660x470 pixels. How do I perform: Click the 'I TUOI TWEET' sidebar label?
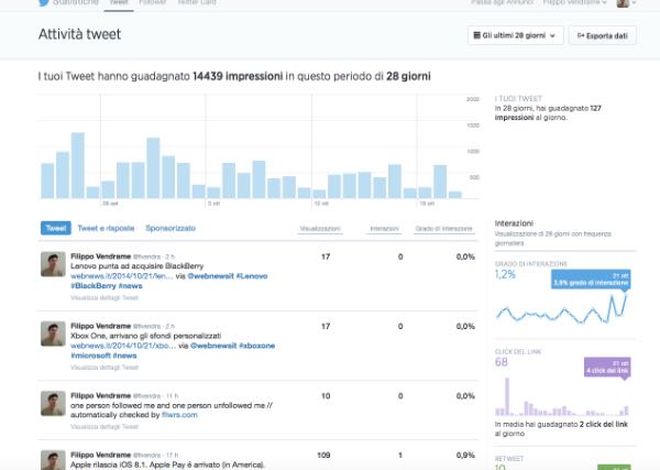(518, 98)
